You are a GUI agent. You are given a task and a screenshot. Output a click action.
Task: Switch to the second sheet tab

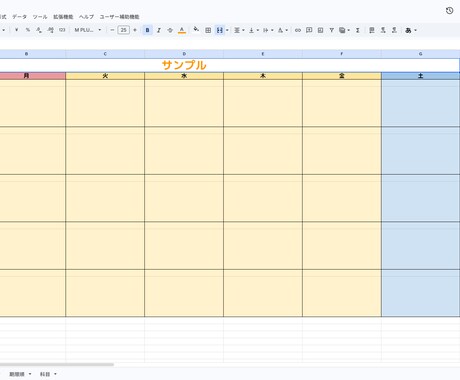pyautogui.click(x=45, y=374)
